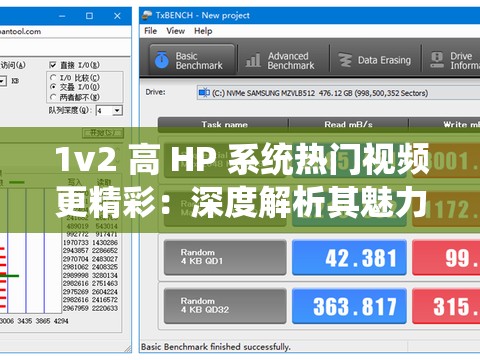
Task: Open the Drive selection dropdown
Action: 338,93
